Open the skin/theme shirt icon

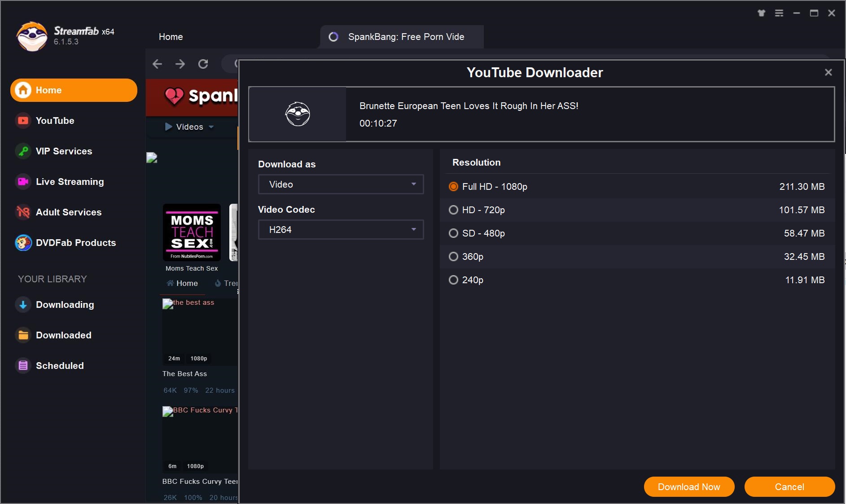click(761, 13)
